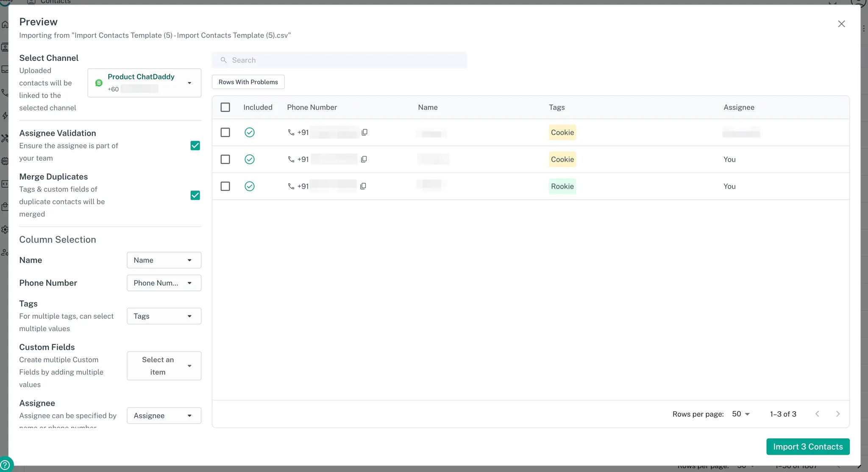The height and width of the screenshot is (472, 868).
Task: Click the included checkmark icon in third row
Action: click(250, 186)
